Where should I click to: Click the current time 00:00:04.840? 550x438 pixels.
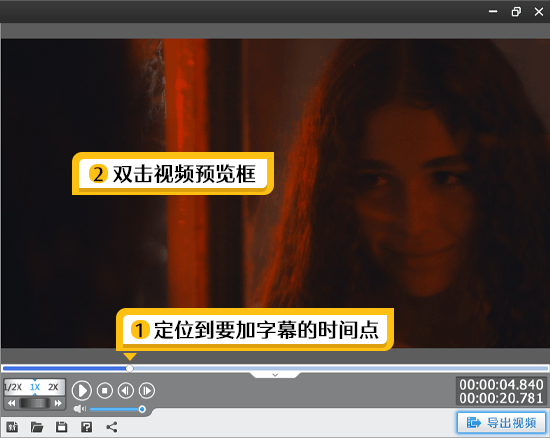coord(502,385)
